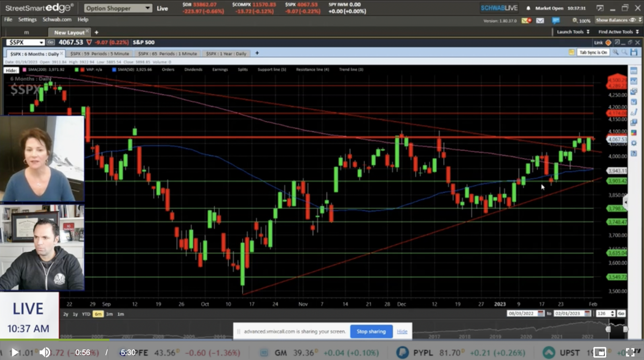
Task: Toggle Tab Sync is On button
Action: (593, 52)
